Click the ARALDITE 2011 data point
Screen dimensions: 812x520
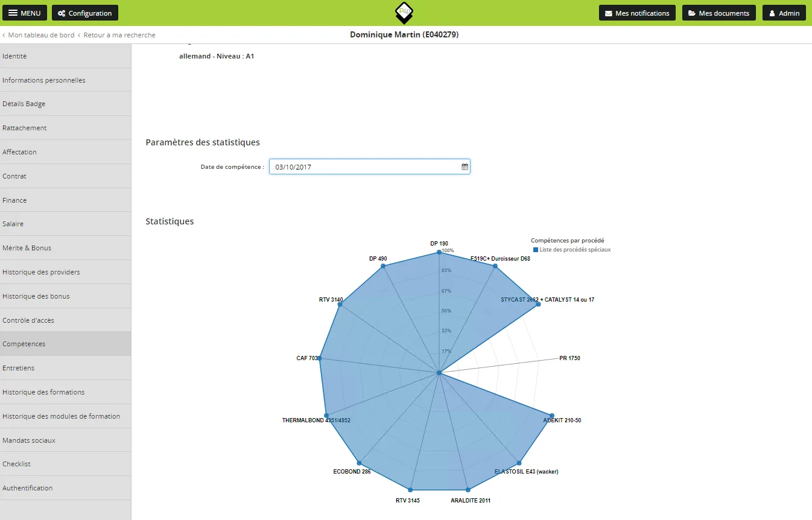(468, 490)
